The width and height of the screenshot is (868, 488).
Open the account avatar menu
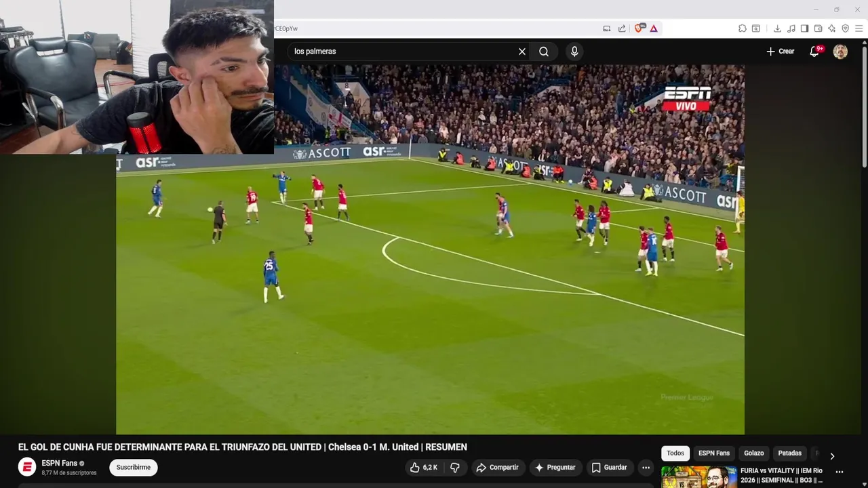[x=840, y=52]
